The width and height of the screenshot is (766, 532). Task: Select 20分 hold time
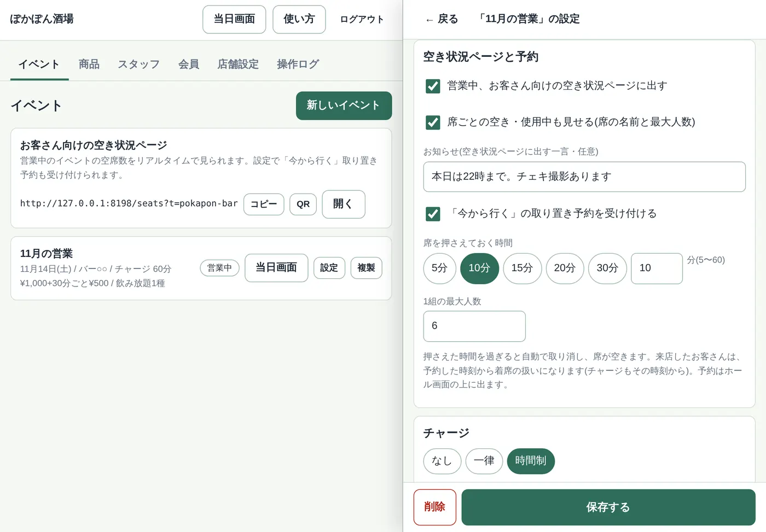pos(565,268)
